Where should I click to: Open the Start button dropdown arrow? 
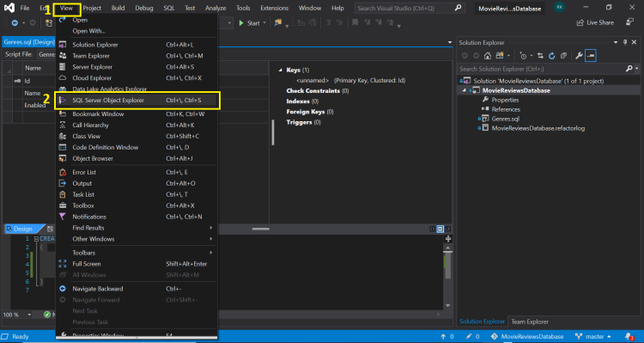(x=264, y=23)
